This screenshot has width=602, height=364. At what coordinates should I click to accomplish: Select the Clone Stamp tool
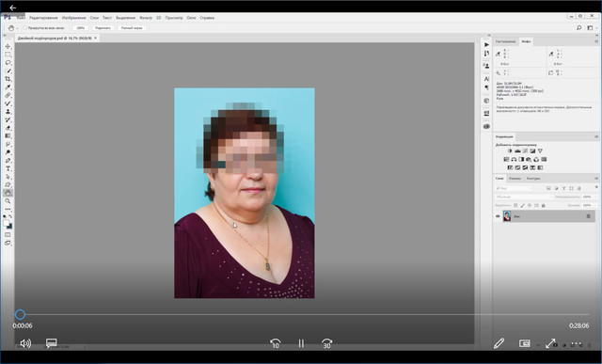[x=8, y=112]
